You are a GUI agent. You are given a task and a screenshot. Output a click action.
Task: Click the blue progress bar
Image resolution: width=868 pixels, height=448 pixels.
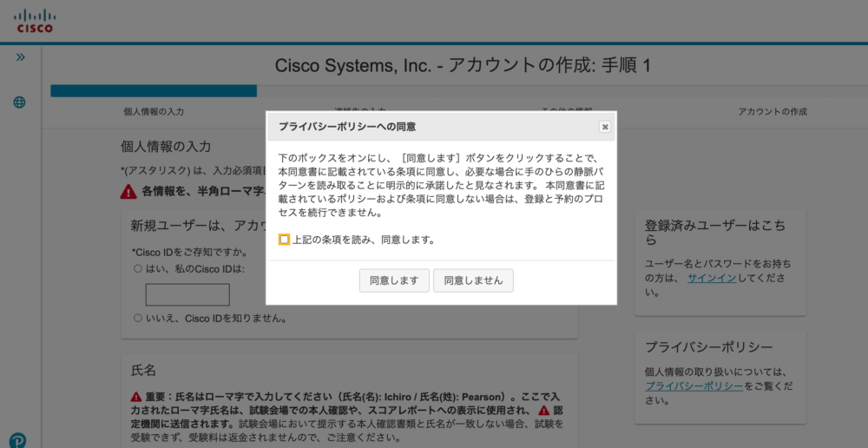[154, 91]
